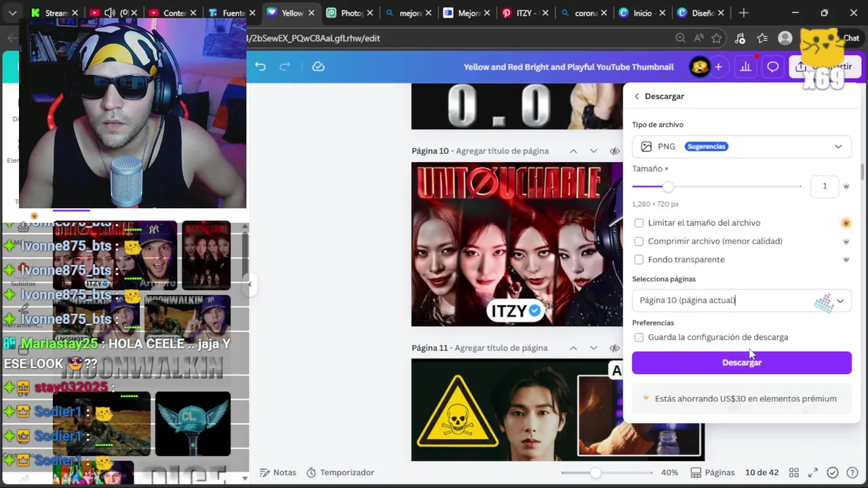Screen dimensions: 868x488
Task: Click the Tamaño multiplier input field
Action: click(825, 186)
